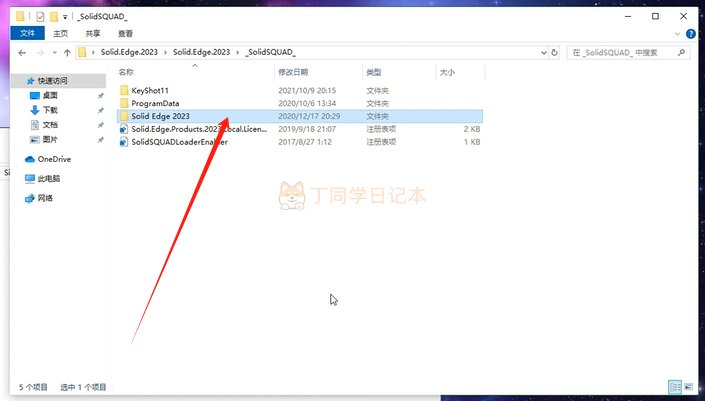
Task: Click the date 2021/10/9 20:15
Action: pyautogui.click(x=307, y=90)
